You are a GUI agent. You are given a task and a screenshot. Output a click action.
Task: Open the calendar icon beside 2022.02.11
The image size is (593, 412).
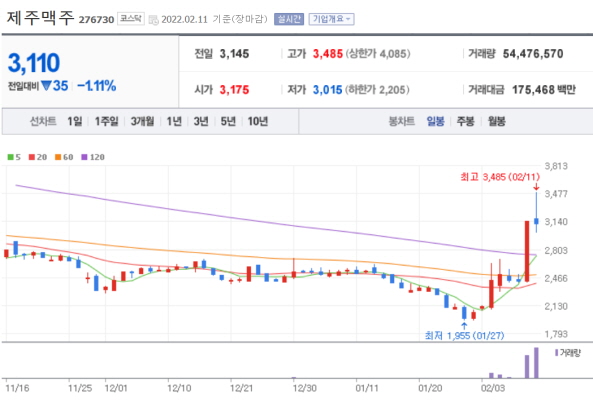click(154, 20)
